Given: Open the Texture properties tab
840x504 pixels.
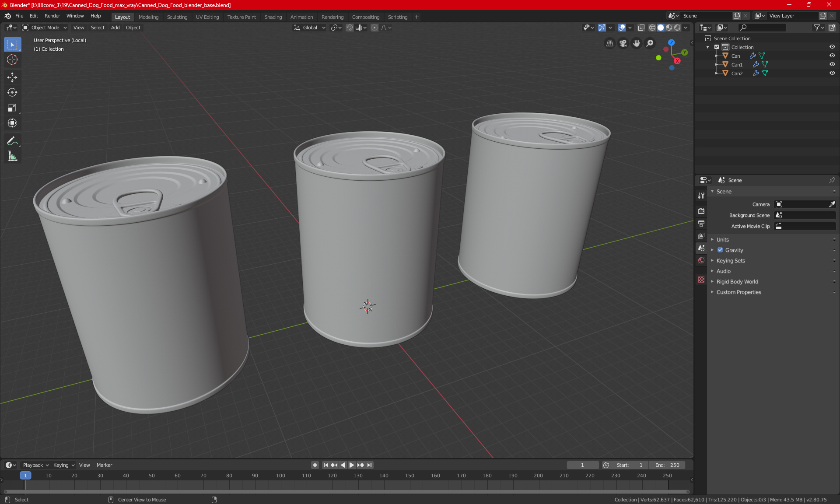Looking at the screenshot, I should point(701,280).
